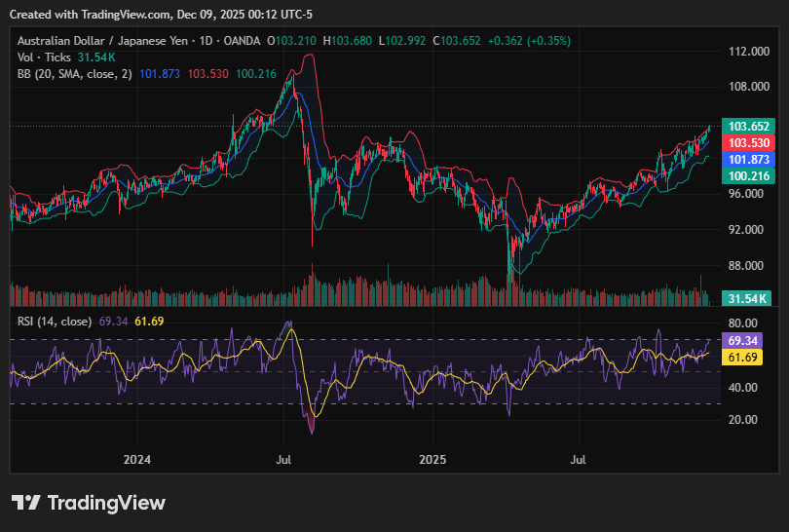Click the 31.54K volume tag on axis
The image size is (789, 532).
point(749,298)
